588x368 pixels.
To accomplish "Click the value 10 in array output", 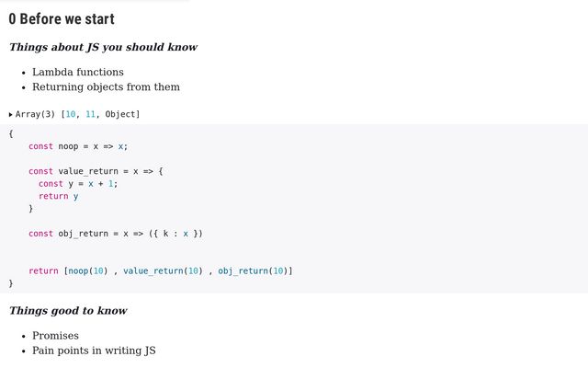I will pyautogui.click(x=71, y=114).
